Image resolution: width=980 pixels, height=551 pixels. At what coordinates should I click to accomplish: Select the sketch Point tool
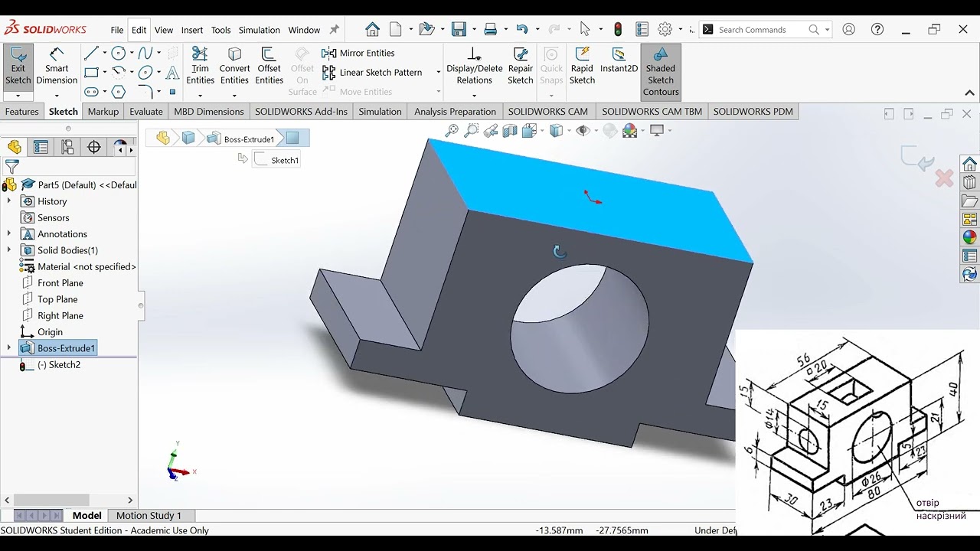(x=172, y=92)
